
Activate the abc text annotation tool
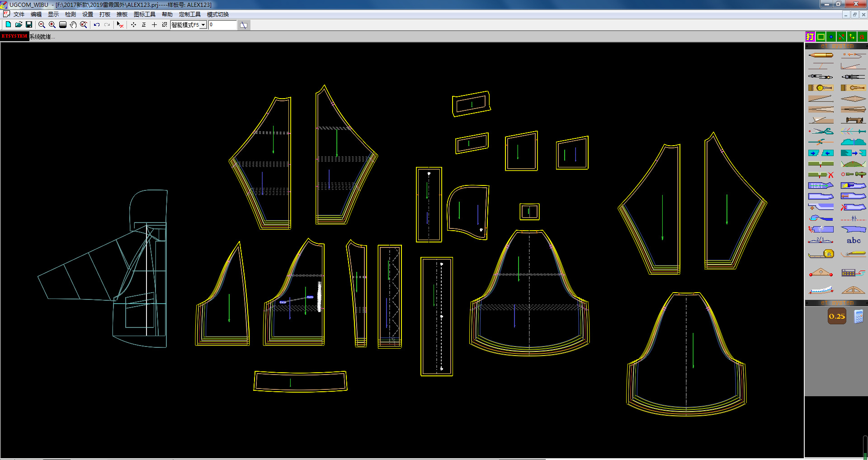point(853,241)
